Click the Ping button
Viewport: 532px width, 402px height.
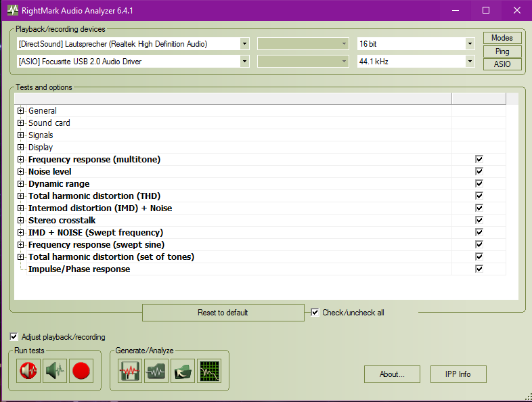[x=502, y=51]
